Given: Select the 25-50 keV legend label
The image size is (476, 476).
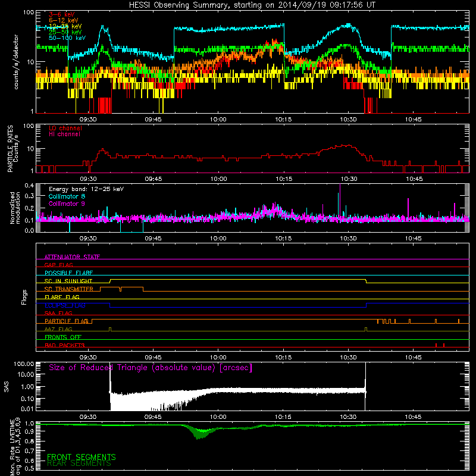Looking at the screenshot, I should pyautogui.click(x=65, y=32).
